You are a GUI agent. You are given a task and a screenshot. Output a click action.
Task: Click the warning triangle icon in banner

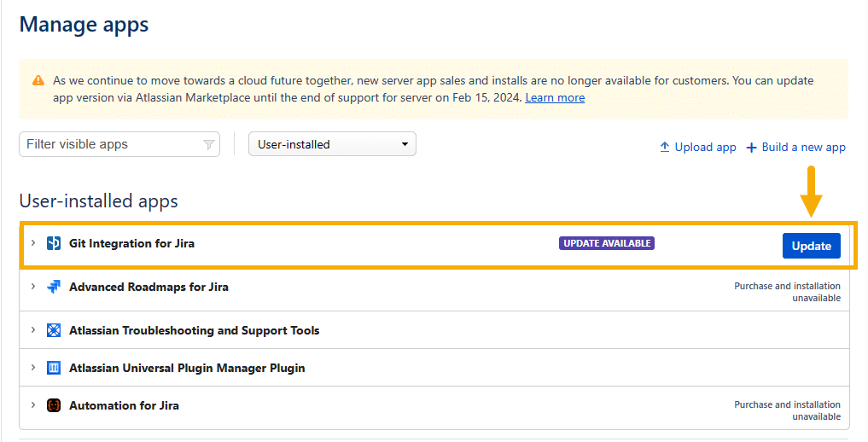pyautogui.click(x=38, y=81)
